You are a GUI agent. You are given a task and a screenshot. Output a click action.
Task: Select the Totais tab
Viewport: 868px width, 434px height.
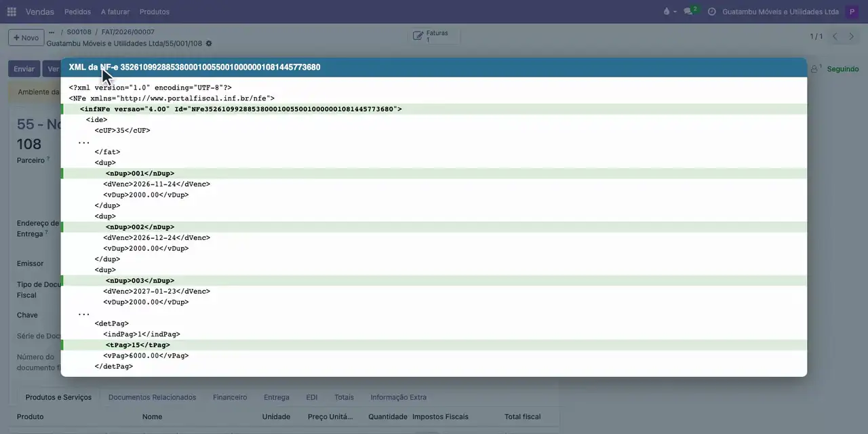(x=344, y=397)
